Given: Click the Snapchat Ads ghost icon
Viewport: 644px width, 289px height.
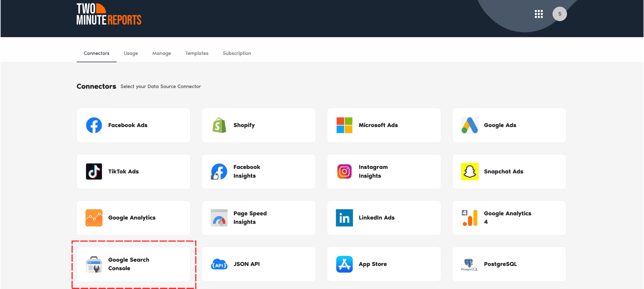Looking at the screenshot, I should tap(469, 171).
